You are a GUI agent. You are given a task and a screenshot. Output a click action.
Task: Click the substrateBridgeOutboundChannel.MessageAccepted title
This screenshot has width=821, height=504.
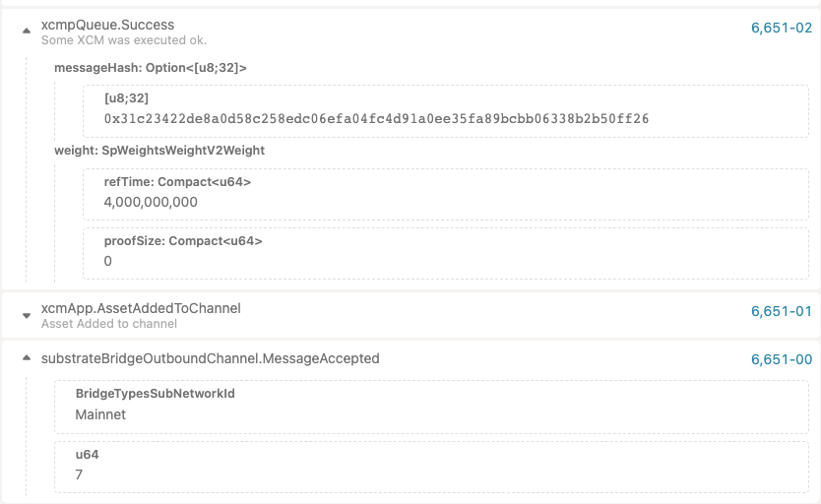(211, 358)
